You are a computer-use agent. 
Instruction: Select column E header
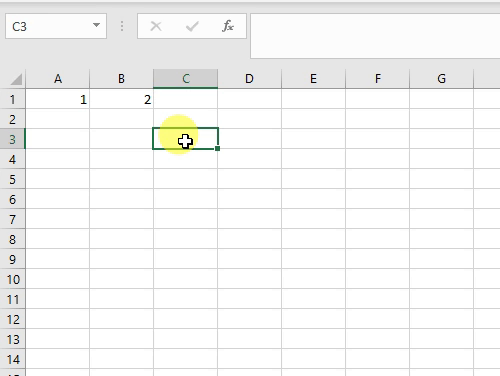tap(313, 79)
